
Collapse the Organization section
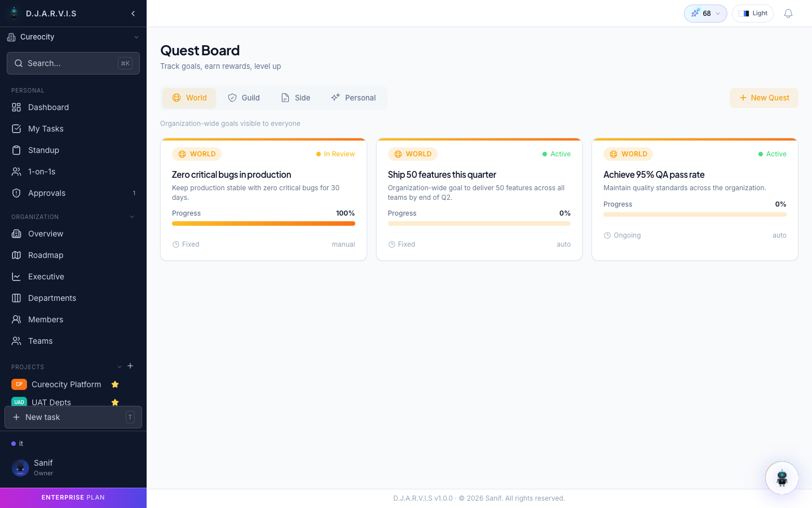(132, 217)
